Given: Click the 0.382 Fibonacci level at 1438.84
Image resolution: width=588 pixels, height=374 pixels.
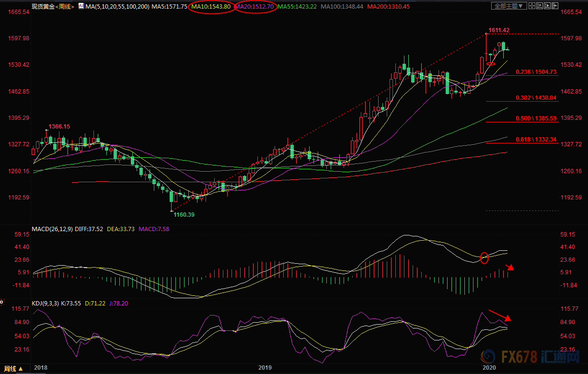Looking at the screenshot, I should pos(536,97).
